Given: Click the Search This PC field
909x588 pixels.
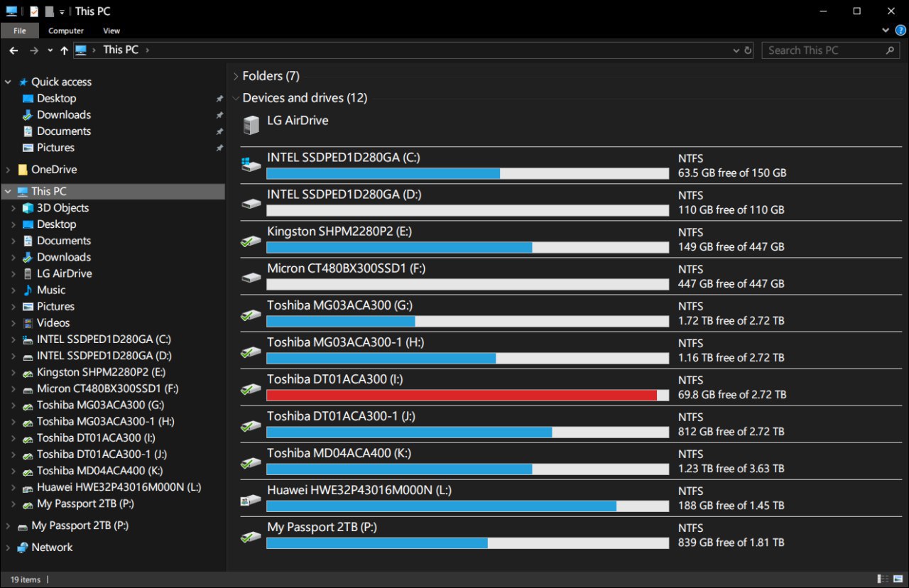Looking at the screenshot, I should click(824, 50).
